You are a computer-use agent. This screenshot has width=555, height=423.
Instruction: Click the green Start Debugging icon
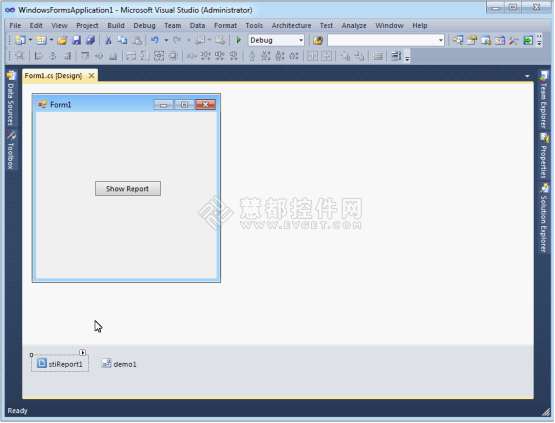point(239,40)
